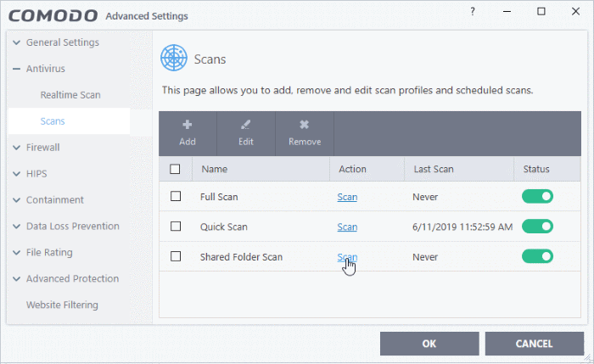The width and height of the screenshot is (594, 364).
Task: Close the Advanced Settings window
Action: (576, 12)
